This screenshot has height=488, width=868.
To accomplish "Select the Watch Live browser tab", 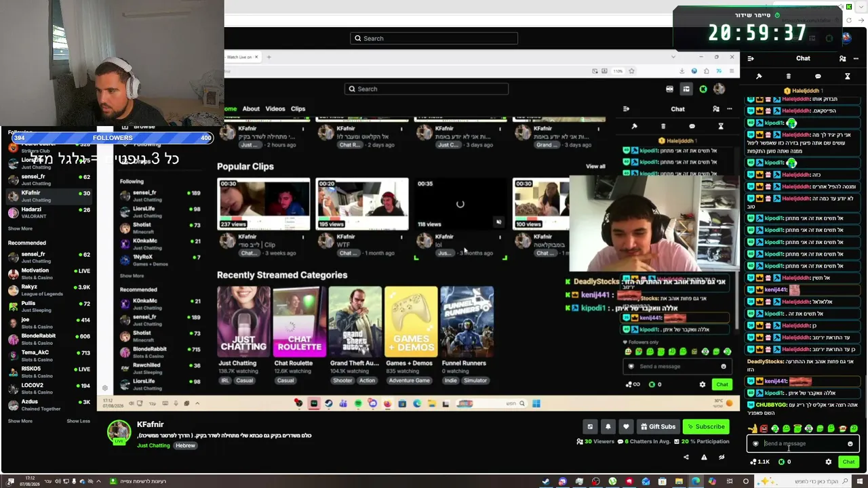I will pos(243,57).
